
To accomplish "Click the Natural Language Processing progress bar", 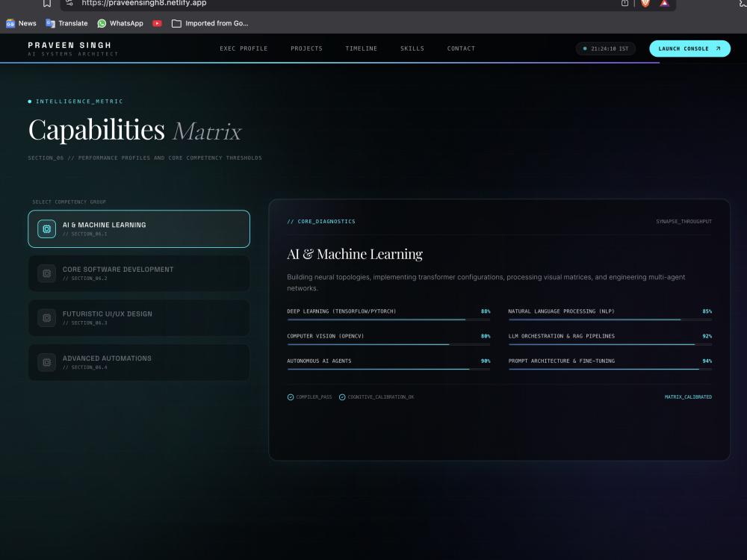I will [610, 320].
